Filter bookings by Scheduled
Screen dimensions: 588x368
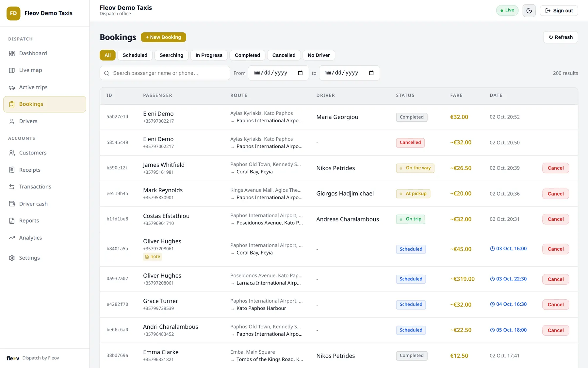pos(135,55)
